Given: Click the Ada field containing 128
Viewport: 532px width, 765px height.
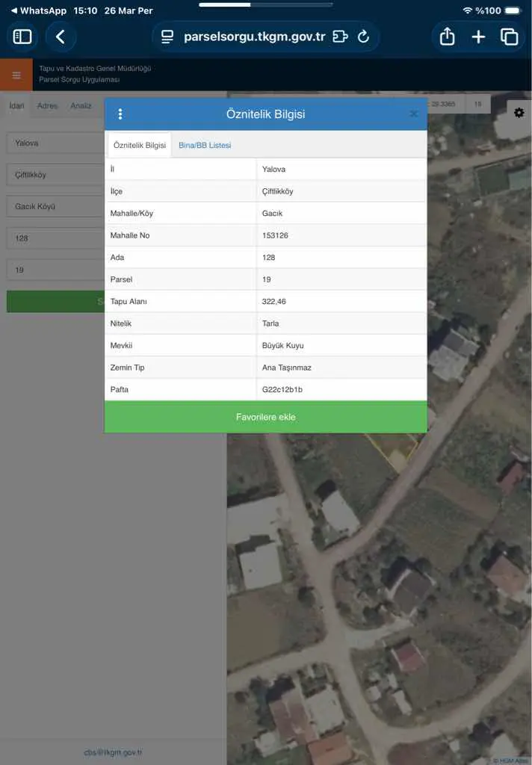Looking at the screenshot, I should click(x=55, y=238).
